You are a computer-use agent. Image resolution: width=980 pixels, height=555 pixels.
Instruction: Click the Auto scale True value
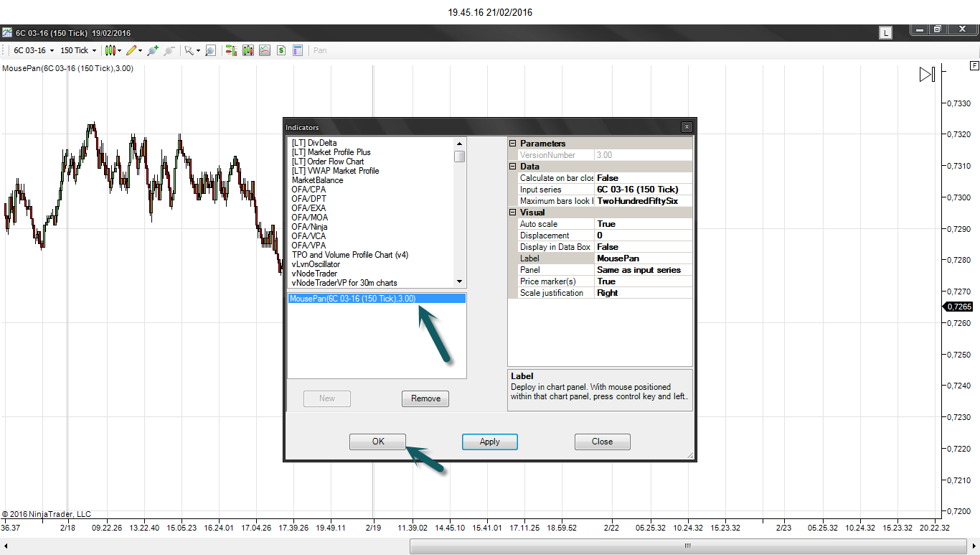[x=644, y=224]
